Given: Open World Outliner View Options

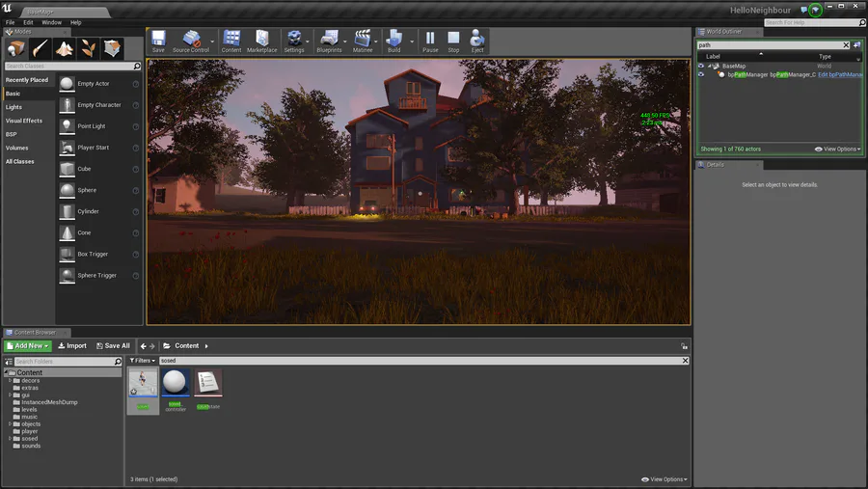Looking at the screenshot, I should click(837, 149).
